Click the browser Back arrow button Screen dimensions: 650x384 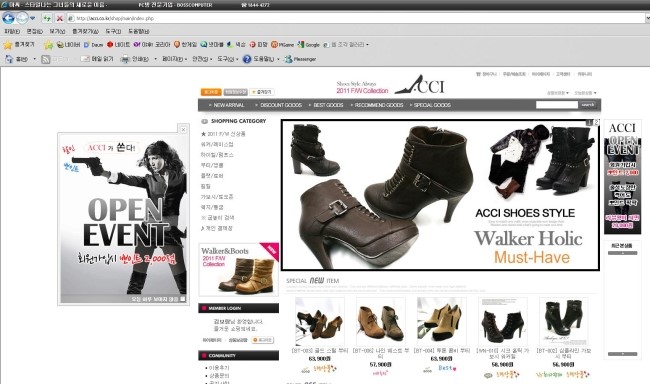pyautogui.click(x=8, y=18)
